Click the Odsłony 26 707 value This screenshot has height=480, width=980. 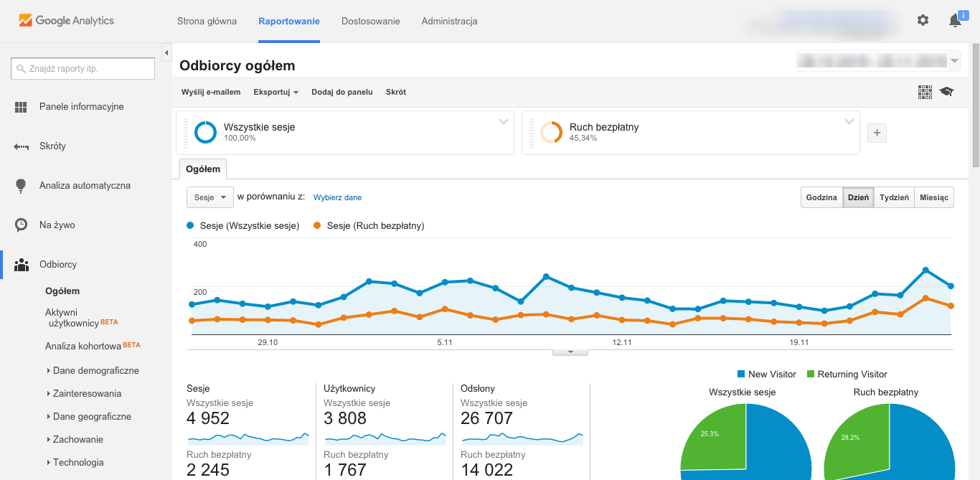click(x=487, y=418)
